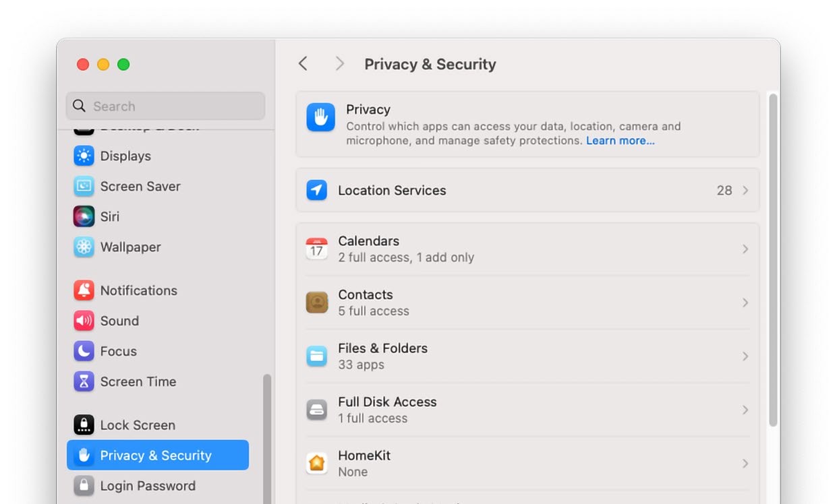This screenshot has width=837, height=504.
Task: Click the Screen Saver icon in sidebar
Action: 84,186
